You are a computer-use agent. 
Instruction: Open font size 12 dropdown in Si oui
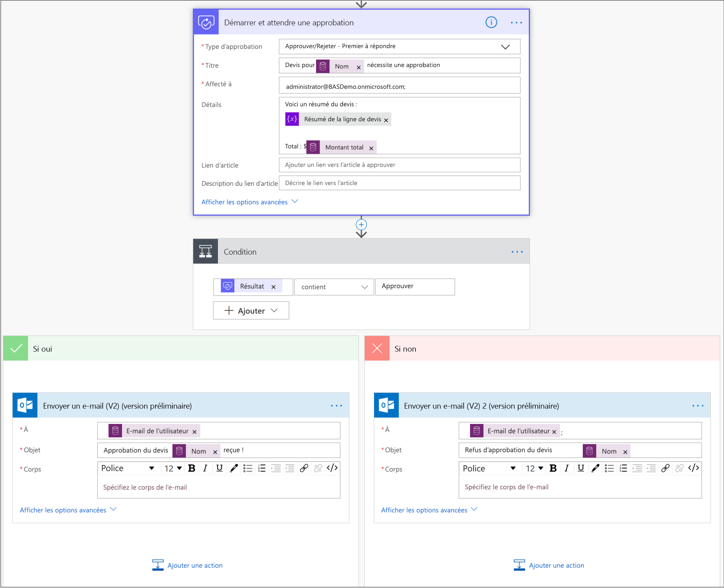tap(173, 468)
